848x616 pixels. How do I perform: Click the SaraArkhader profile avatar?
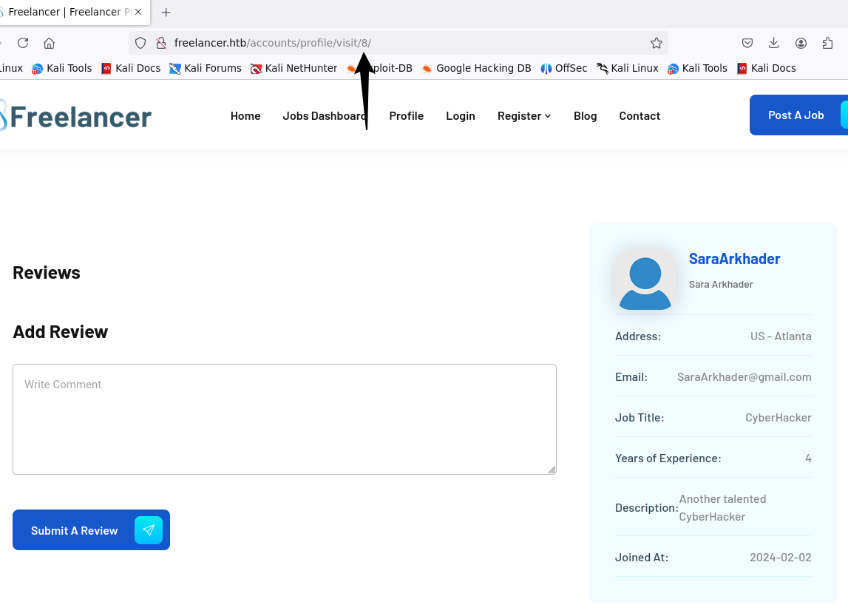[x=645, y=280]
